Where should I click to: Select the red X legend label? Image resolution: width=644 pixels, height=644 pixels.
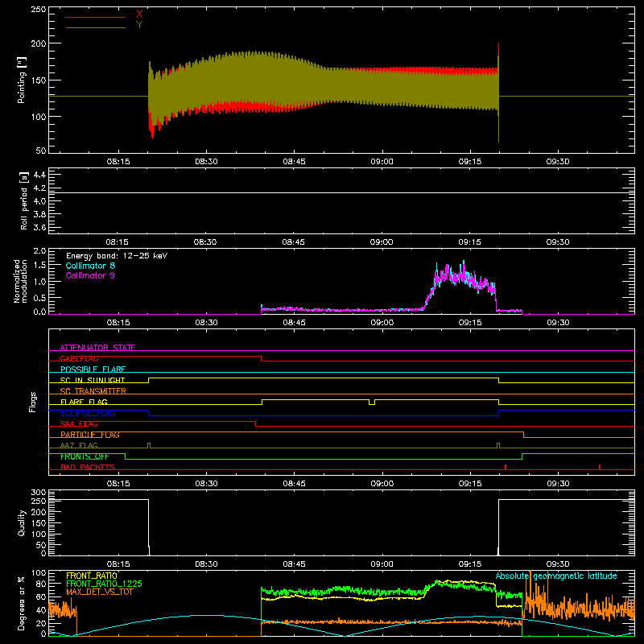(x=139, y=14)
